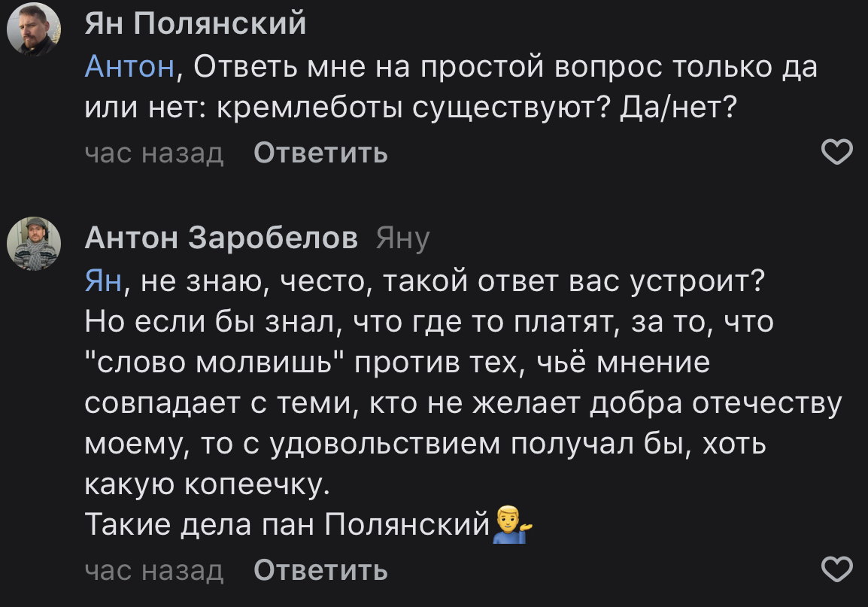Like Ян Полянский's comment with the heart
868x607 pixels.
pos(835,153)
